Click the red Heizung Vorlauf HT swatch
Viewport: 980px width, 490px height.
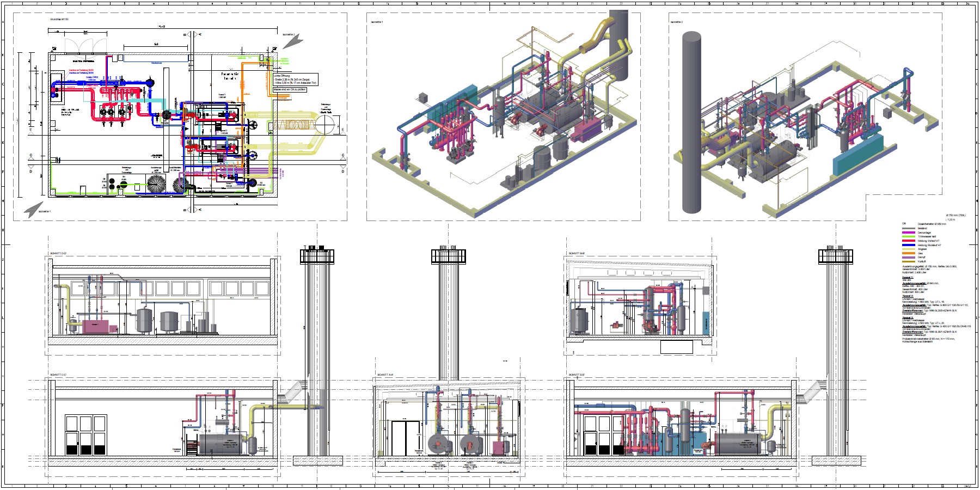point(909,241)
